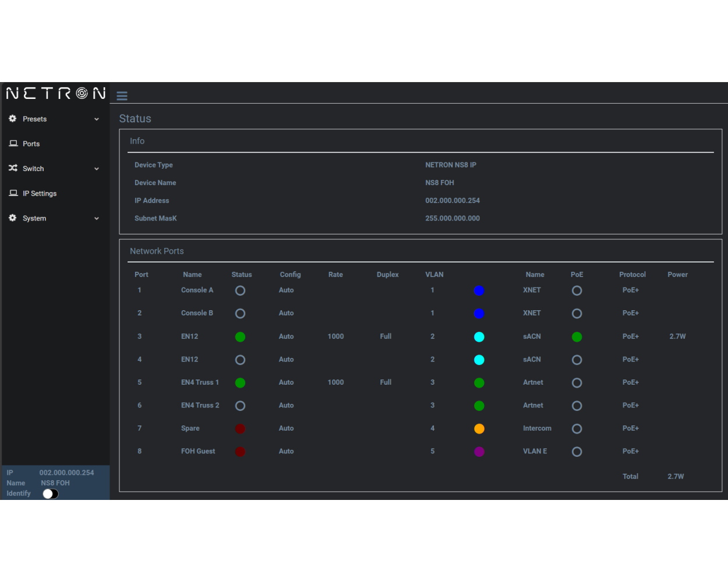The image size is (728, 582).
Task: Click the System gear icon
Action: [x=13, y=218]
